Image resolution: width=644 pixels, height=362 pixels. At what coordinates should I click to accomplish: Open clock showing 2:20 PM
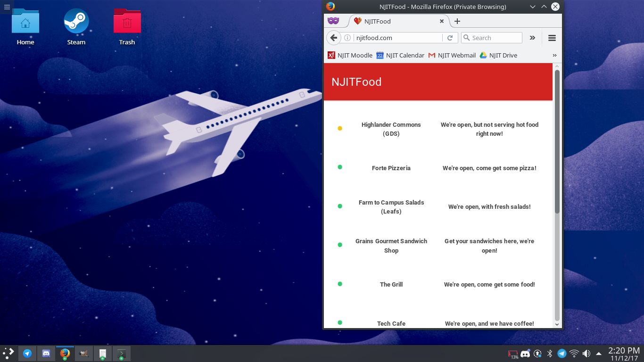(x=624, y=354)
